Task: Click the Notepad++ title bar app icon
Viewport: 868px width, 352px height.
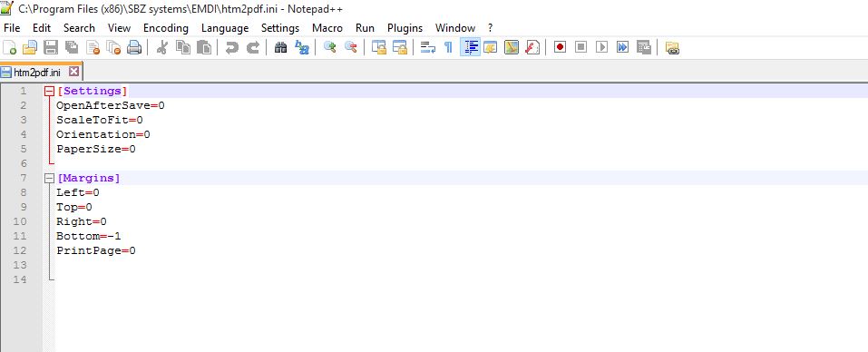Action: click(7, 8)
